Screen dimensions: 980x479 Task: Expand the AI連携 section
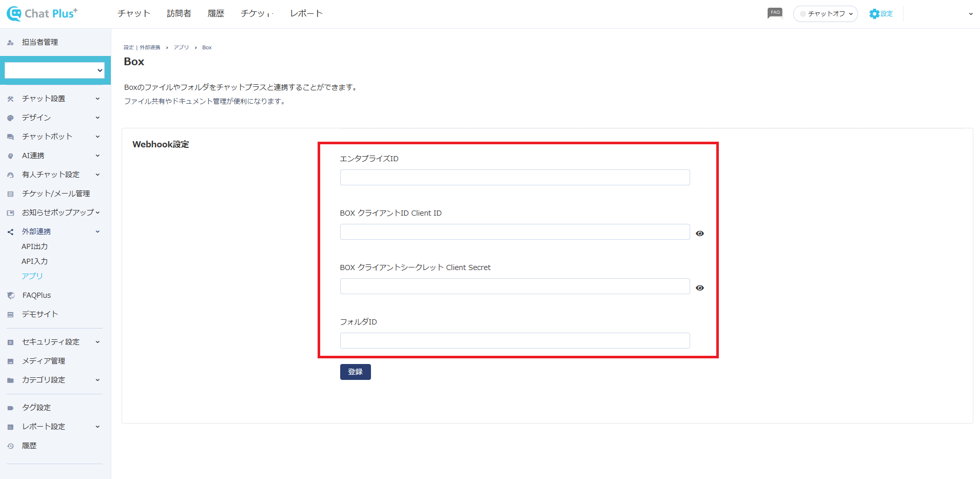(x=97, y=156)
